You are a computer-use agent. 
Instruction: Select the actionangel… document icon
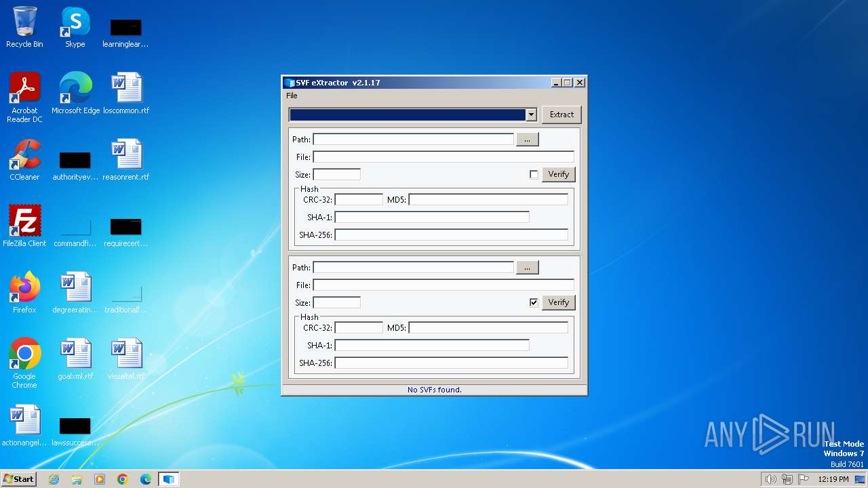coord(24,425)
